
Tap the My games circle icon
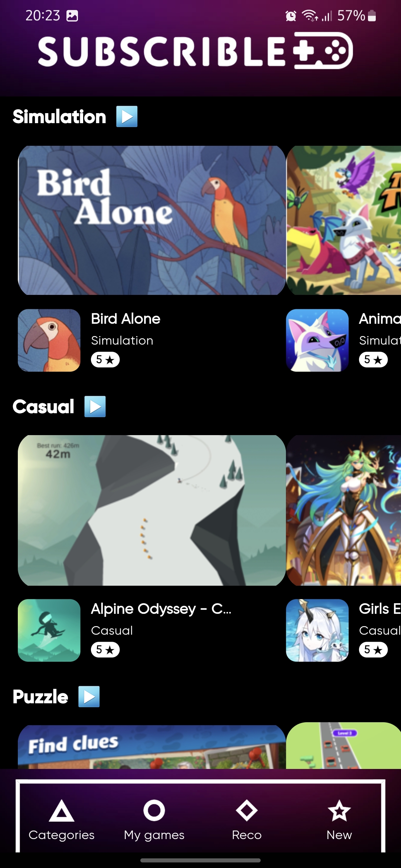pos(154,811)
